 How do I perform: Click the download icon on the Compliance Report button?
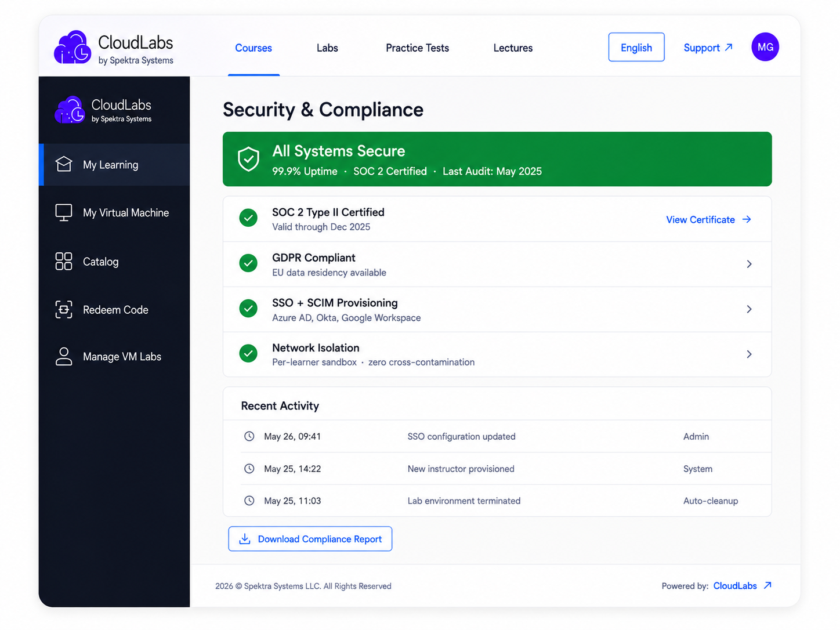click(245, 539)
